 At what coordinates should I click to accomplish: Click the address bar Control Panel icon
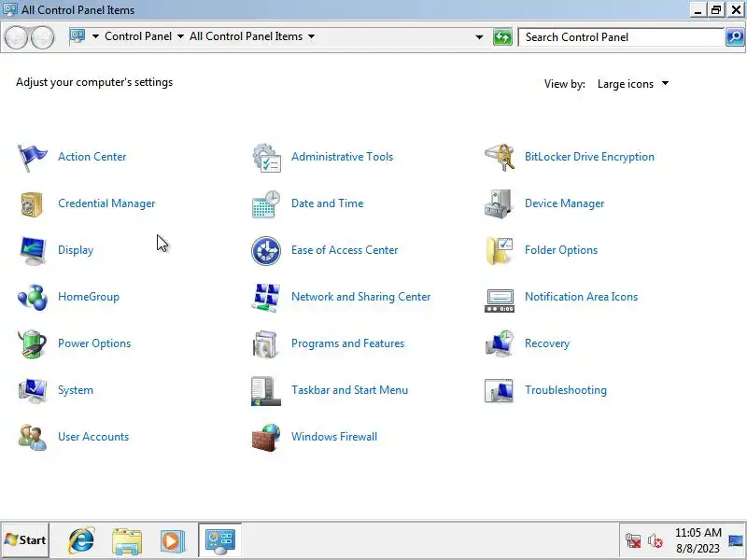[x=78, y=36]
